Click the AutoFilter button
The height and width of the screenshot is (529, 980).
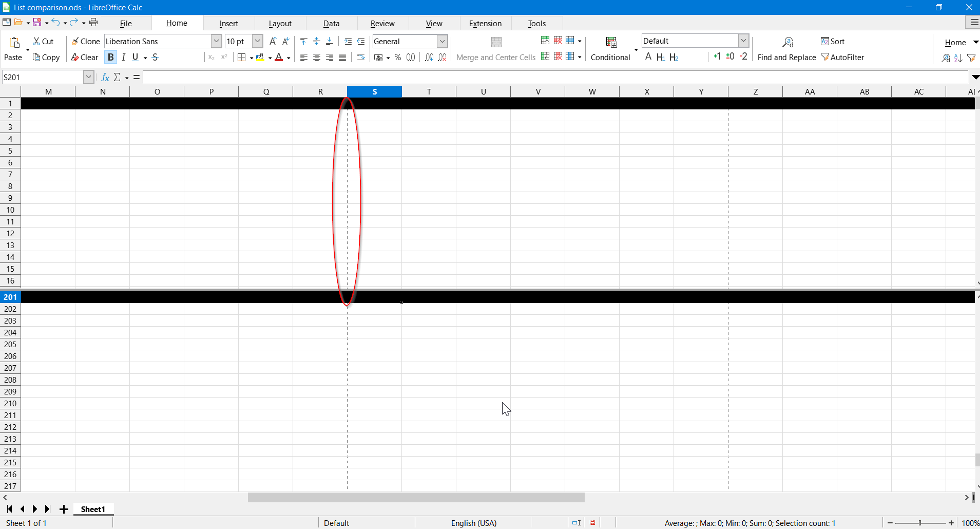coord(842,57)
